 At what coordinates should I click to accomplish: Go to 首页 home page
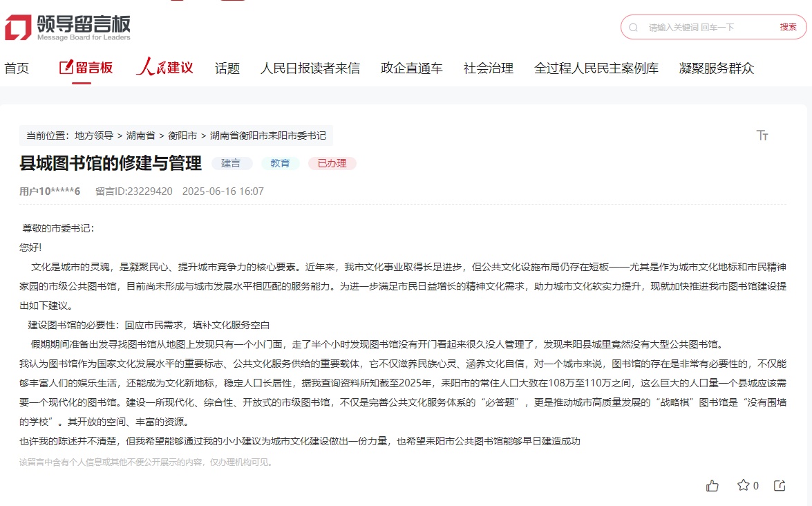pyautogui.click(x=17, y=68)
